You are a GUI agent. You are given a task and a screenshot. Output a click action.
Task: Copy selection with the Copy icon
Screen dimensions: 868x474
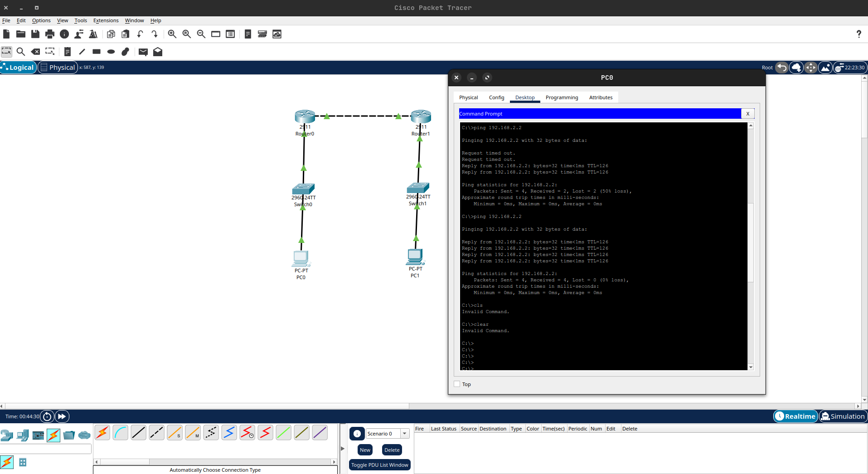(x=111, y=34)
